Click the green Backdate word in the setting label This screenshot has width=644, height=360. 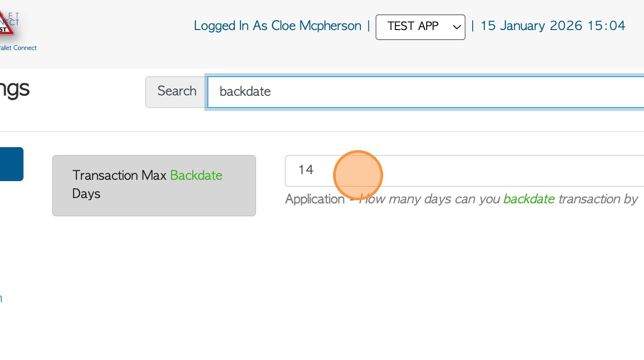tap(196, 175)
